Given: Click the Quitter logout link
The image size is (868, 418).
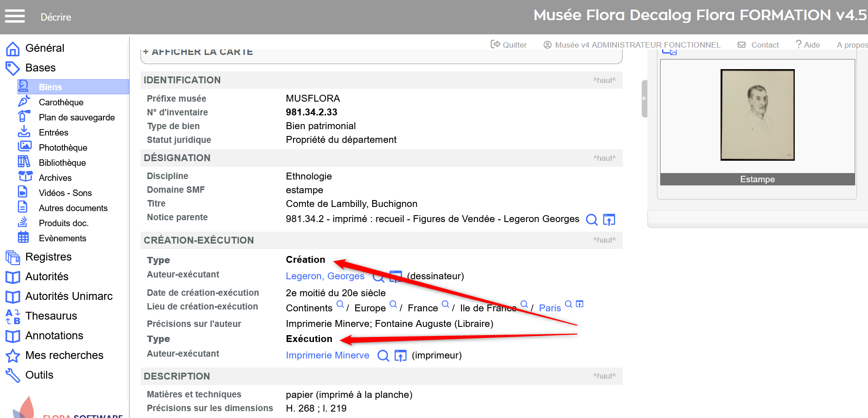Looking at the screenshot, I should (509, 45).
